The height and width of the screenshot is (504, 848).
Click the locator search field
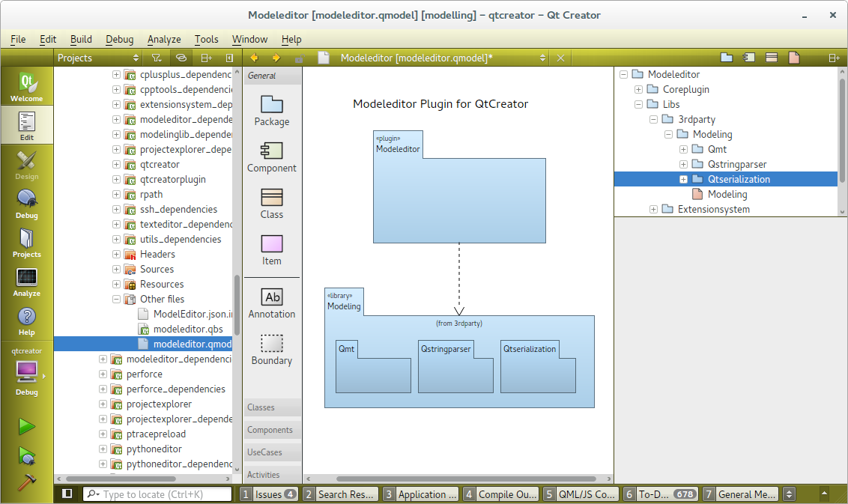click(x=165, y=494)
